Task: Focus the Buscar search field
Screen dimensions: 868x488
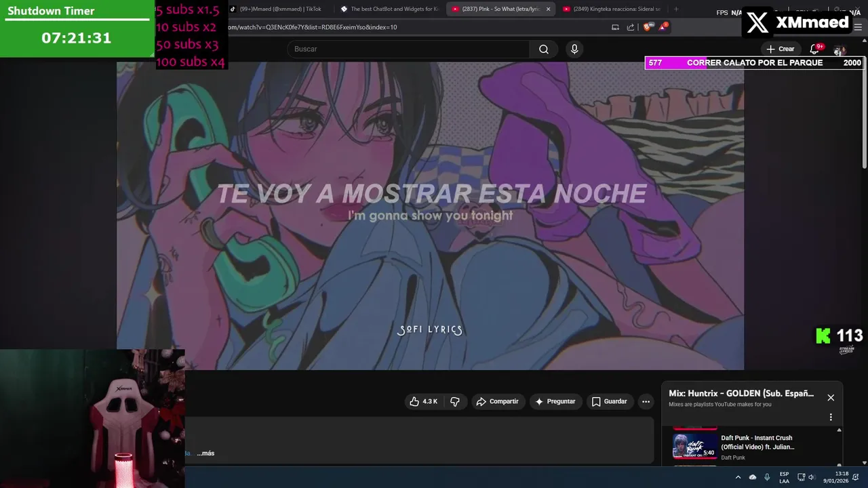Action: [x=408, y=49]
